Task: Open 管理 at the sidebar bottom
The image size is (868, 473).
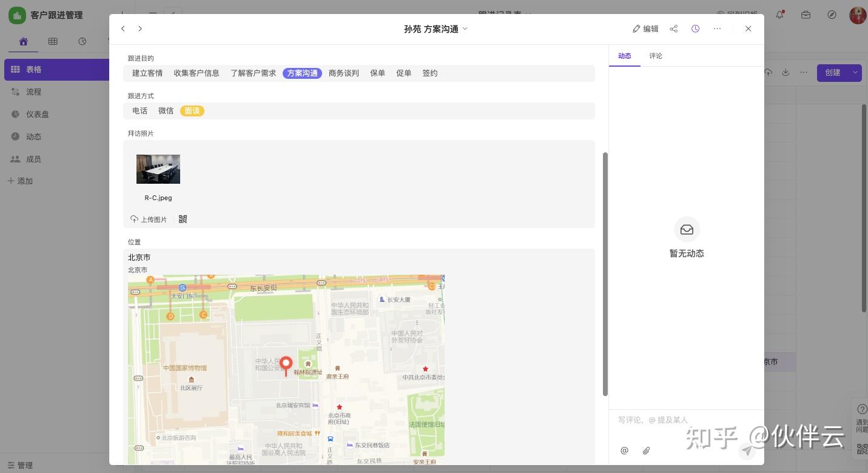Action: point(20,465)
